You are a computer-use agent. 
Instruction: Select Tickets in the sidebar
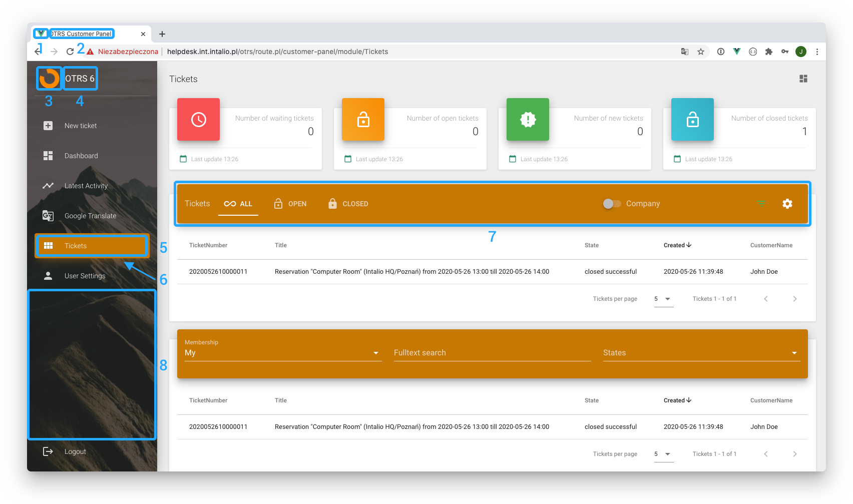pos(92,246)
